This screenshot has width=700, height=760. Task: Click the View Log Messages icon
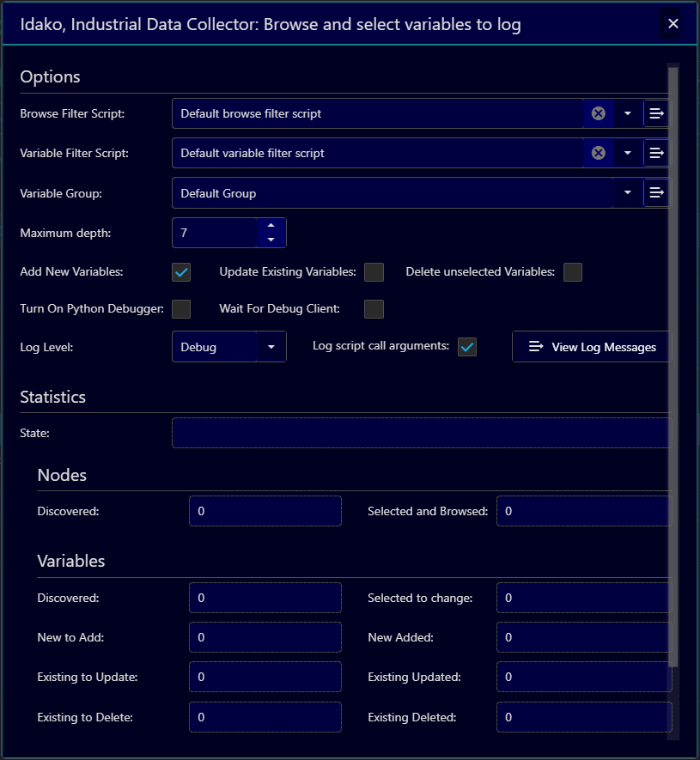pyautogui.click(x=536, y=346)
